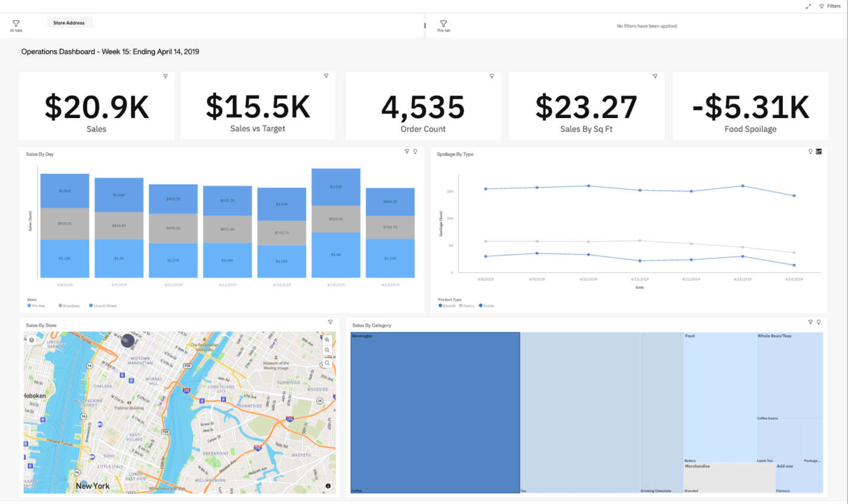848x504 pixels.
Task: Toggle the Broadway legend item
Action: pos(69,306)
